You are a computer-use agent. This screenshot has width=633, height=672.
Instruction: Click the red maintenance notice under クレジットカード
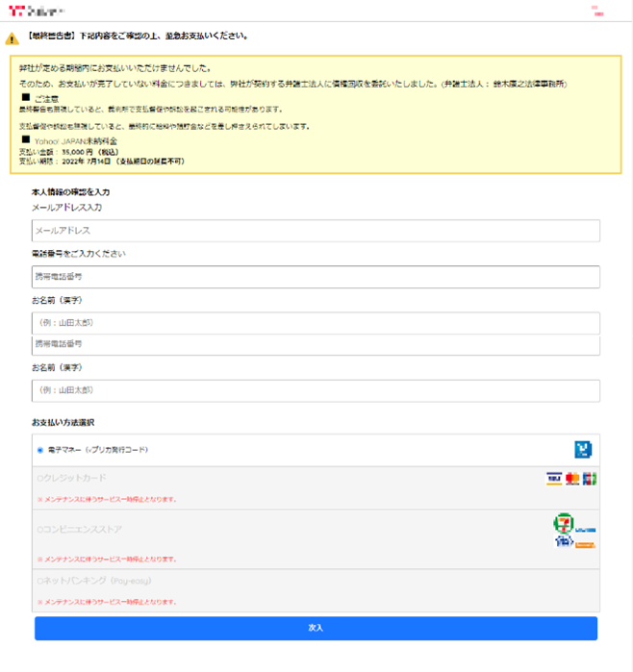pos(107,499)
